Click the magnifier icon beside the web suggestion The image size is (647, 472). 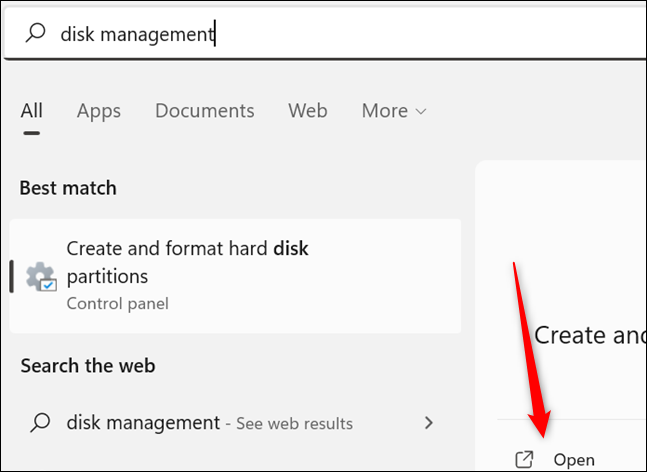pyautogui.click(x=40, y=423)
